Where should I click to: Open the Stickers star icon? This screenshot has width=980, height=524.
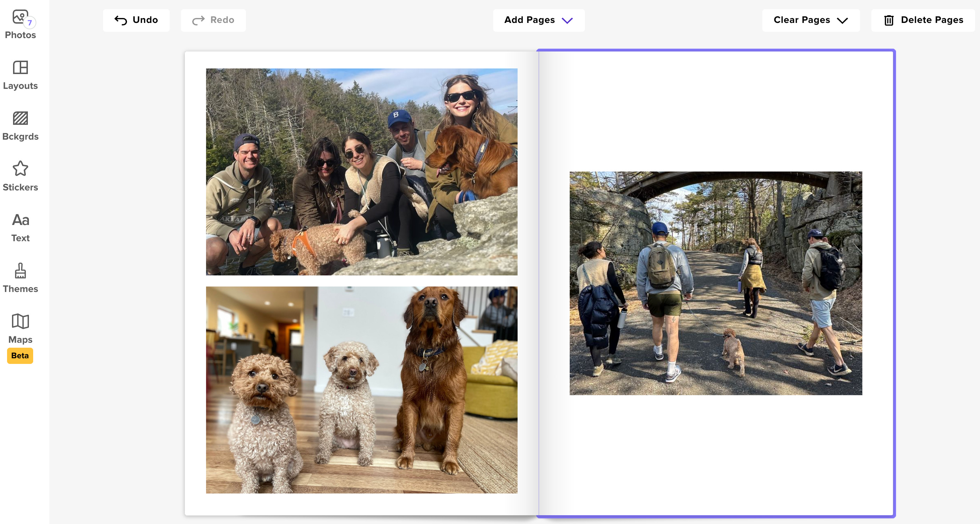[20, 169]
